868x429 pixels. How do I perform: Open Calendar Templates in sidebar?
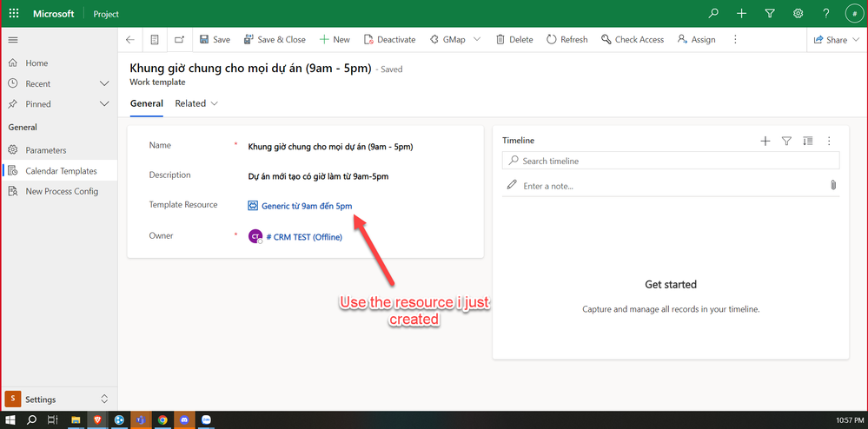[59, 171]
